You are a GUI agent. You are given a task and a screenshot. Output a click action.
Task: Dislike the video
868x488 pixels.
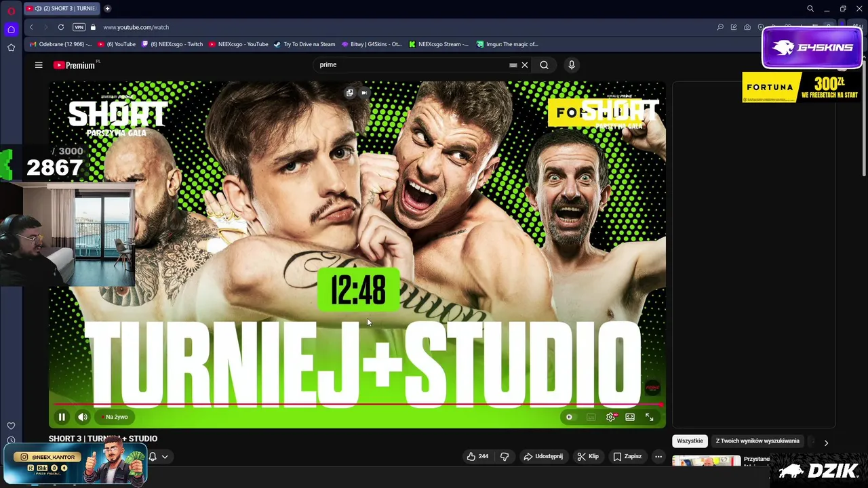(x=505, y=456)
